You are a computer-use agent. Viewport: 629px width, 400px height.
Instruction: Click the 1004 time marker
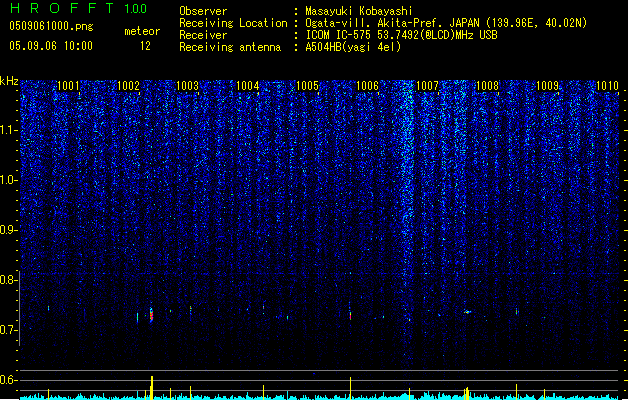[248, 85]
